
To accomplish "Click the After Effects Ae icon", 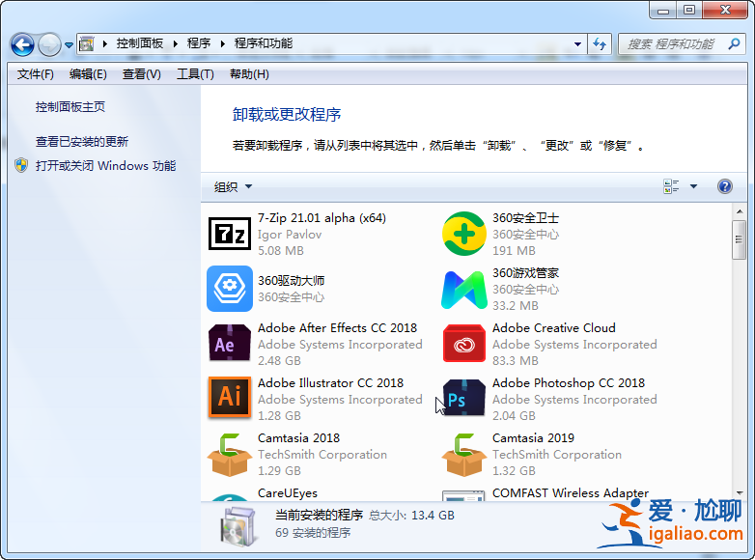I will point(229,344).
